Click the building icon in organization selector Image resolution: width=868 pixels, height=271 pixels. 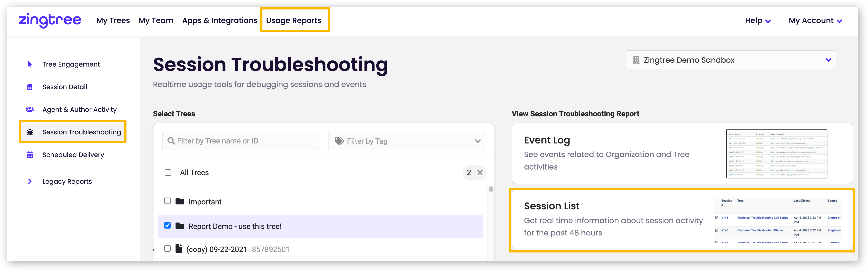(636, 60)
